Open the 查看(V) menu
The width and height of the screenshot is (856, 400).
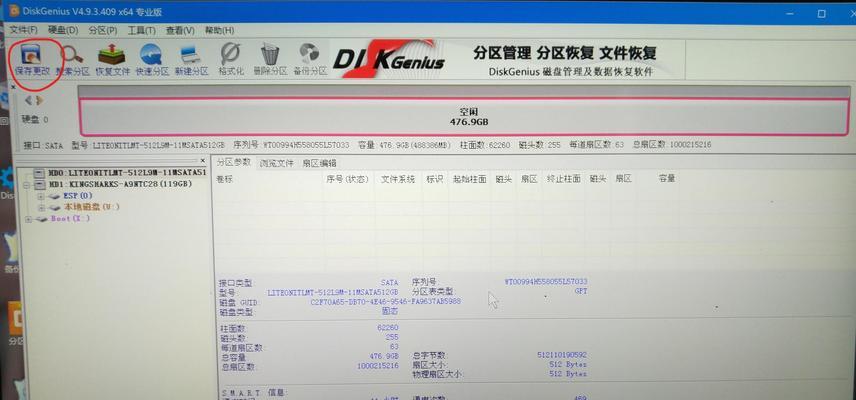click(x=180, y=30)
